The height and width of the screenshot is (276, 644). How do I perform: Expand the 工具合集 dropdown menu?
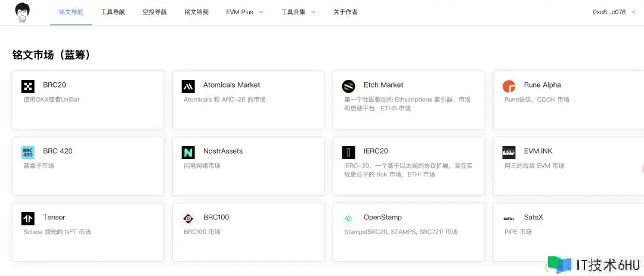point(298,13)
